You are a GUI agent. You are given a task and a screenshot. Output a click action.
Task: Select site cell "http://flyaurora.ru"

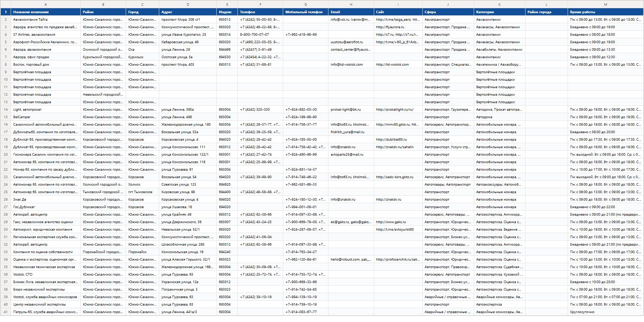point(398,27)
